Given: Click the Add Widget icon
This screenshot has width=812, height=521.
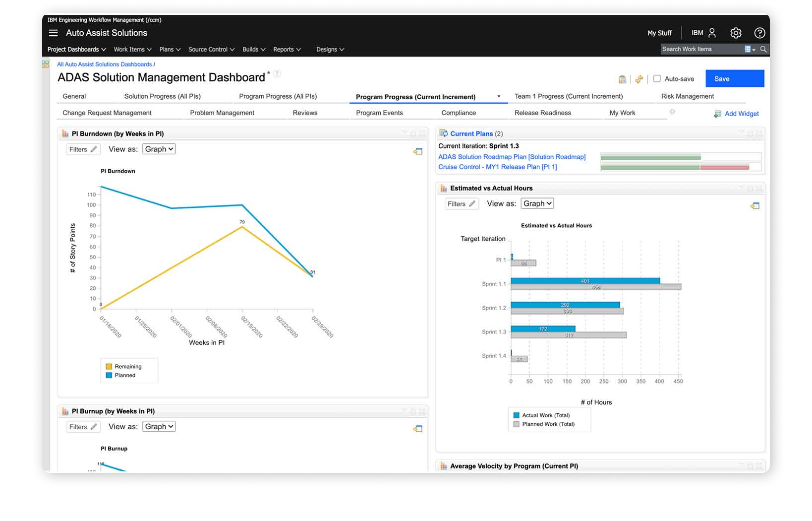Looking at the screenshot, I should click(x=717, y=114).
